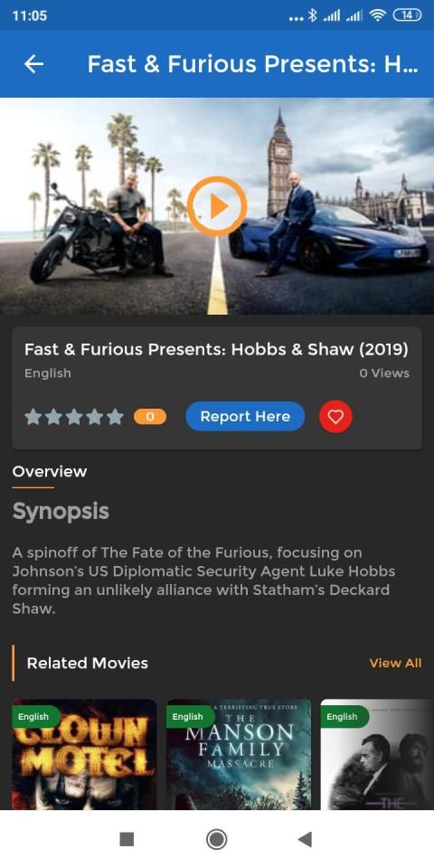Play the Hobbs & Shaw movie
This screenshot has height=868, width=434.
coord(216,206)
